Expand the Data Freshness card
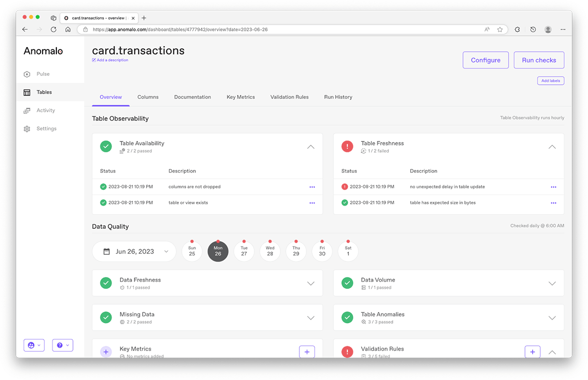Screen dimensions: 588x380 tap(311, 284)
